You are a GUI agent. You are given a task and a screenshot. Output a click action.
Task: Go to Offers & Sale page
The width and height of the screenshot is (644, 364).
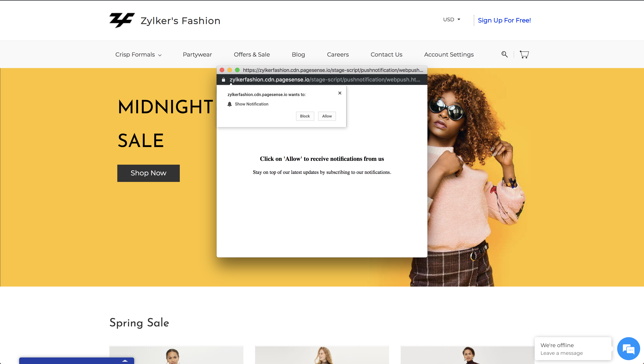[251, 54]
